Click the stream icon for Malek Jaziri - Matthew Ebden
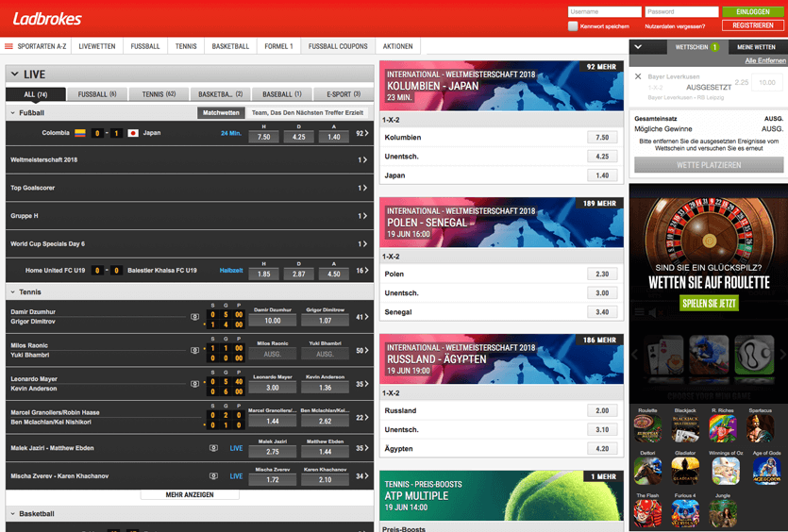788x532 pixels. (213, 448)
